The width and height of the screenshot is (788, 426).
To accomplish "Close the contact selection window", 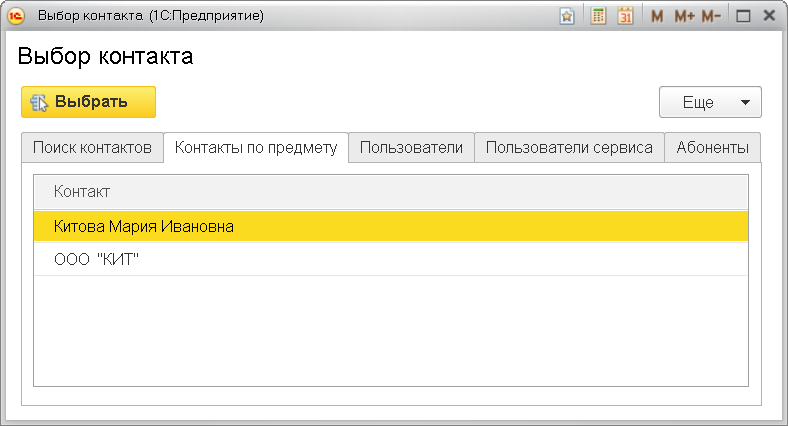I will (769, 16).
